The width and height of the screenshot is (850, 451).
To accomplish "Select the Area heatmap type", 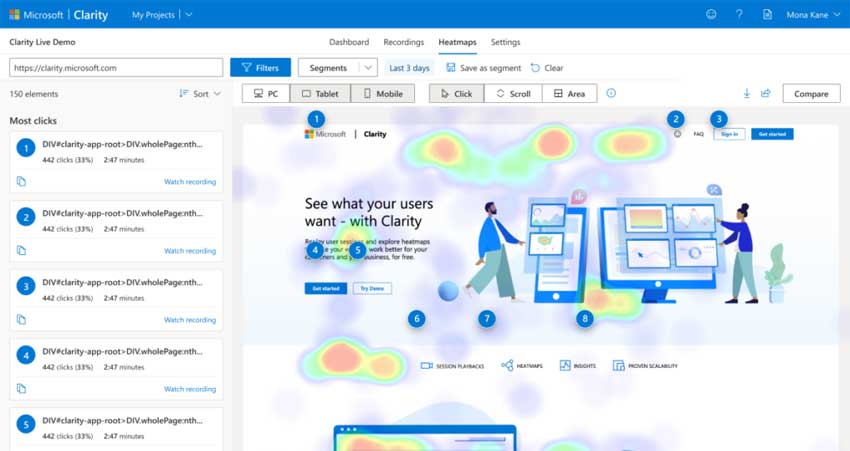I will 569,93.
